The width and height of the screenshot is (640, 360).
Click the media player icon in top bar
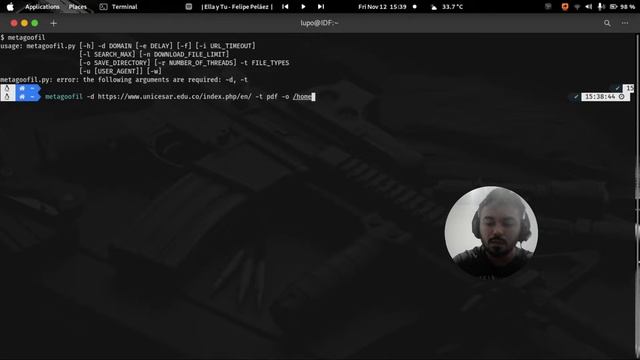coord(189,7)
